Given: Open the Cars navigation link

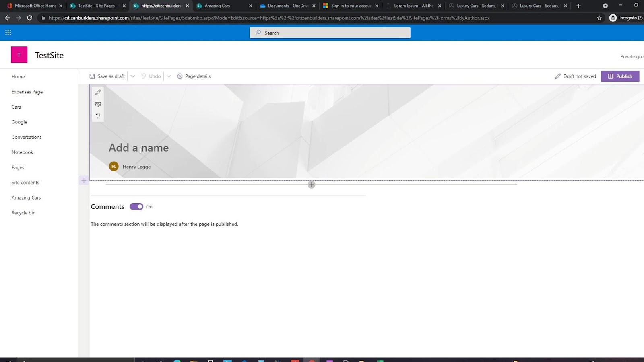Looking at the screenshot, I should pos(16,107).
